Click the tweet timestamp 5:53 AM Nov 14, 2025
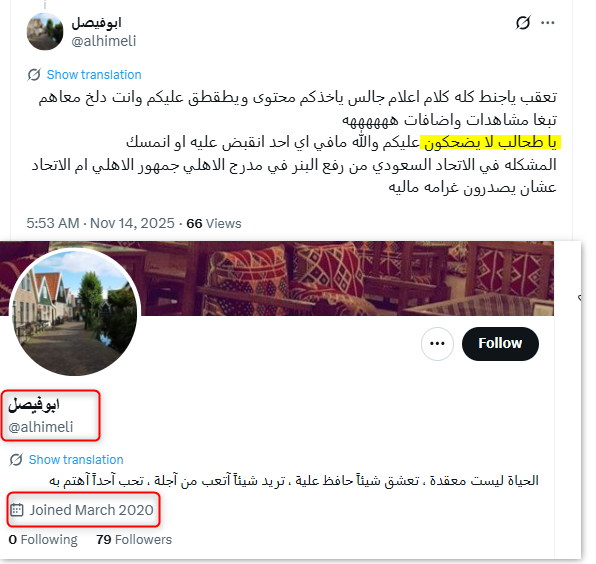 point(100,223)
